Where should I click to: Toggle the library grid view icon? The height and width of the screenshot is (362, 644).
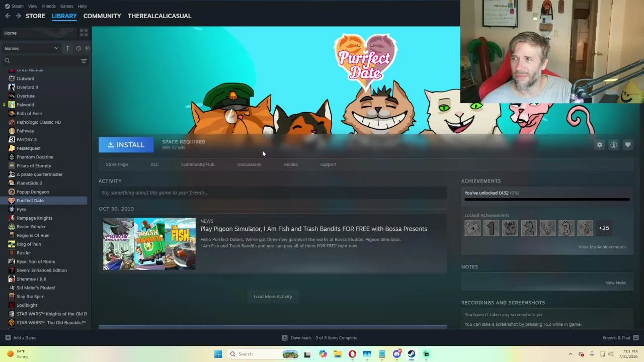84,33
